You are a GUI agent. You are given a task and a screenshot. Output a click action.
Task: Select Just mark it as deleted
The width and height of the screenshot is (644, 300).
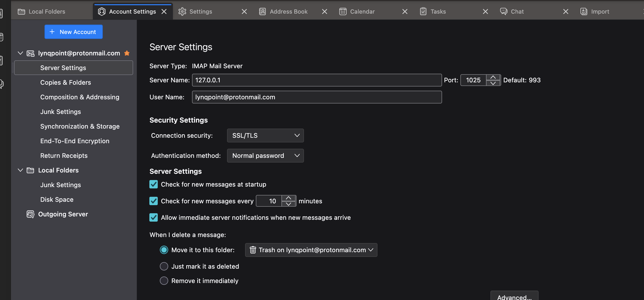(x=164, y=266)
